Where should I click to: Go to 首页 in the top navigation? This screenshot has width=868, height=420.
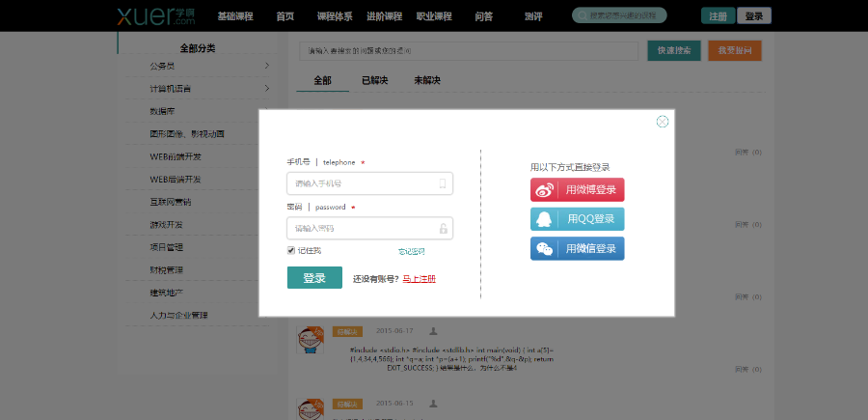click(x=285, y=16)
